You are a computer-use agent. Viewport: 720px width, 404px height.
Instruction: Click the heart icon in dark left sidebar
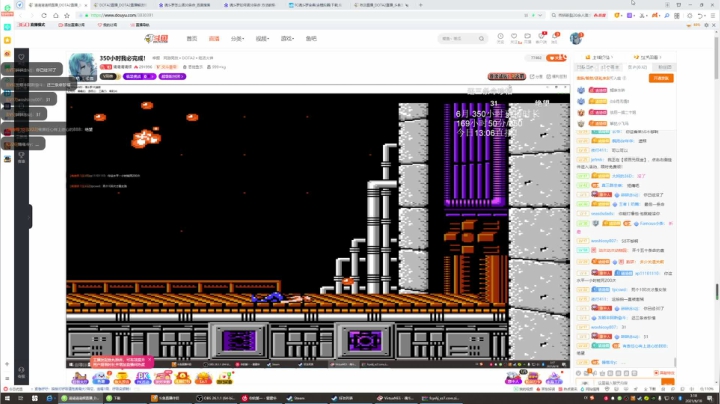(x=21, y=57)
